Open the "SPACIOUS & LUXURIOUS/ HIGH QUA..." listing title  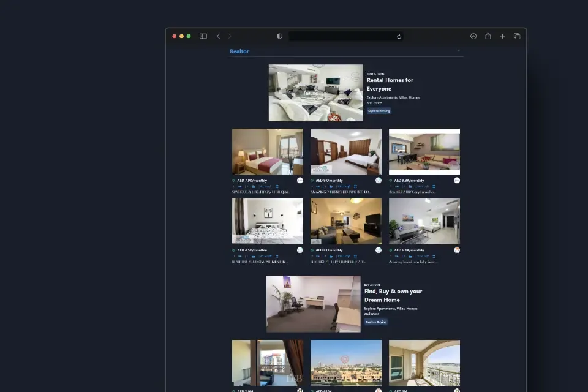[261, 192]
